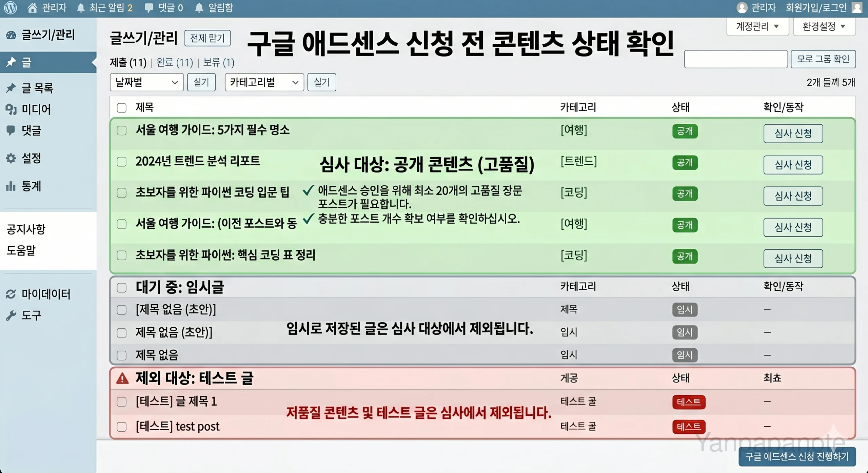Click the 전제 받기 button
Screen dimensions: 868x473
(208, 38)
